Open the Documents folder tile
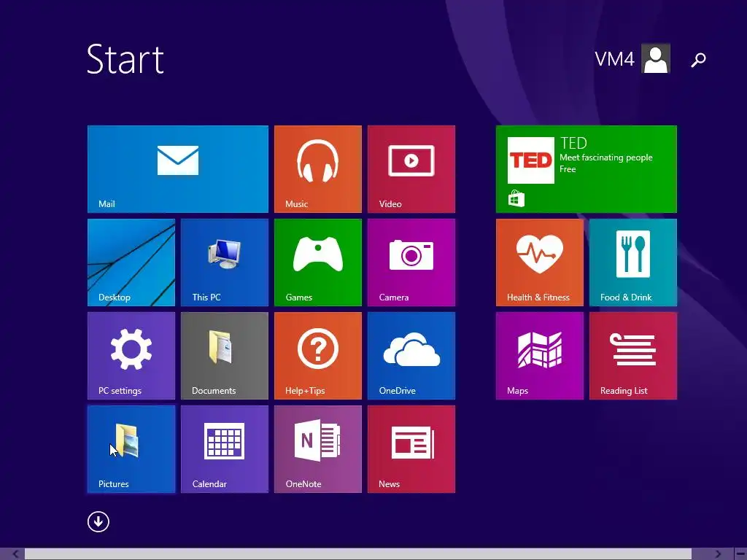The width and height of the screenshot is (747, 560). pos(225,356)
